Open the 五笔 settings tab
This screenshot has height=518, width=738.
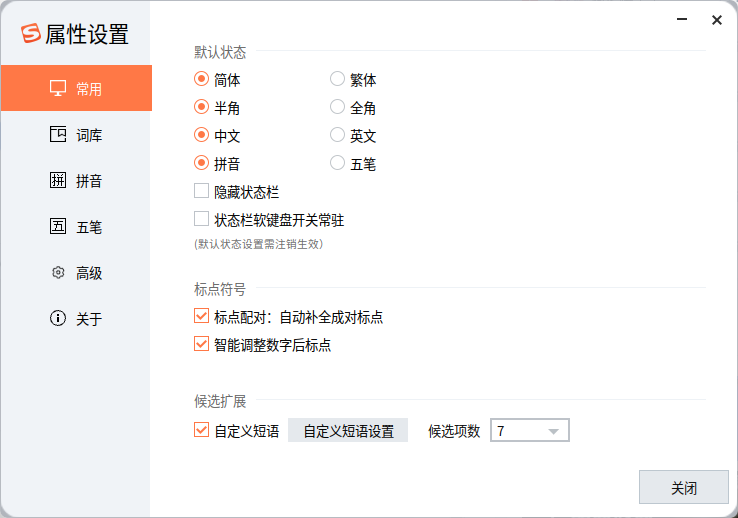pos(76,227)
